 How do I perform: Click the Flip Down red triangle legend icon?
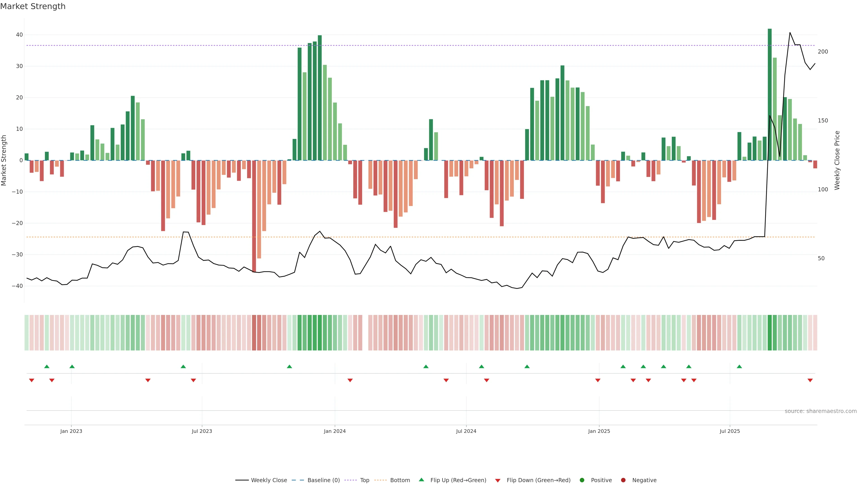pyautogui.click(x=498, y=480)
